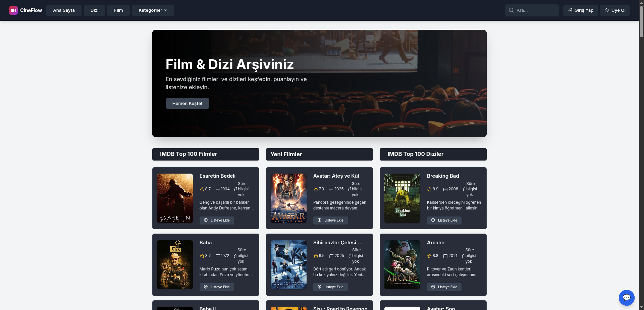This screenshot has height=310, width=644.
Task: Click the plus icon on Baba's Listeye Ekle
Action: click(x=206, y=287)
